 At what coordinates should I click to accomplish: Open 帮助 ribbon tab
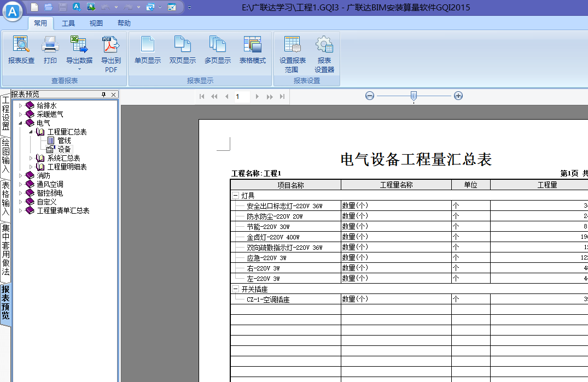[x=124, y=23]
